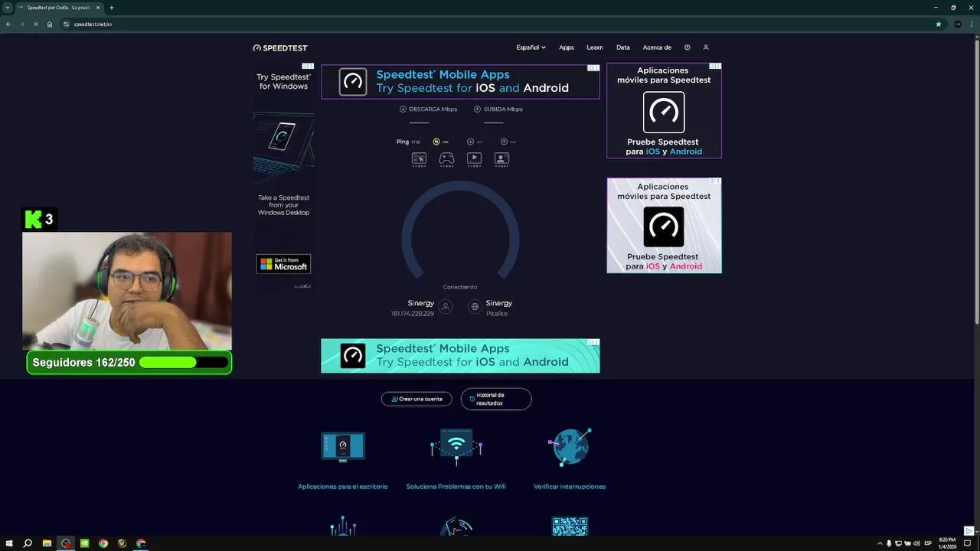Click the bookmark star icon in address bar
980x551 pixels.
(939, 24)
